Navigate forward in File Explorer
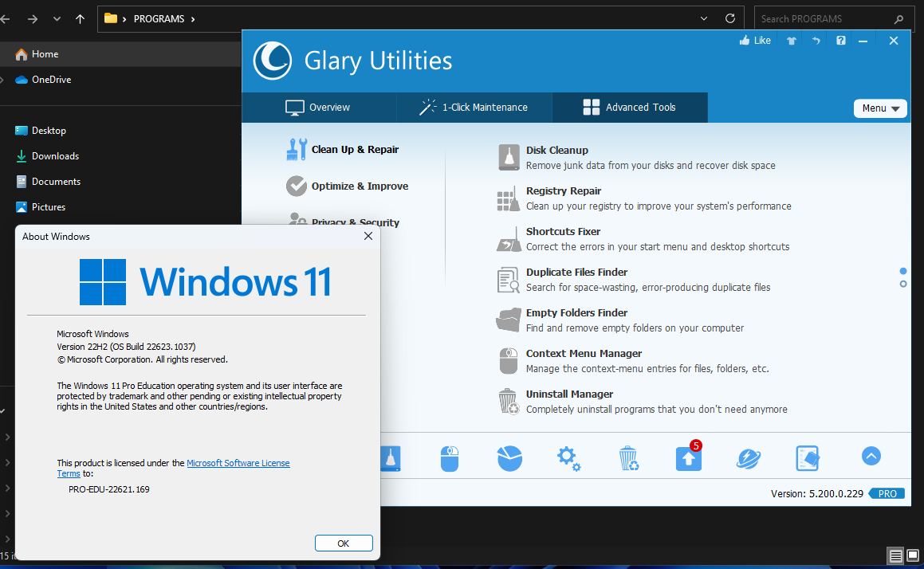This screenshot has width=924, height=569. click(33, 19)
